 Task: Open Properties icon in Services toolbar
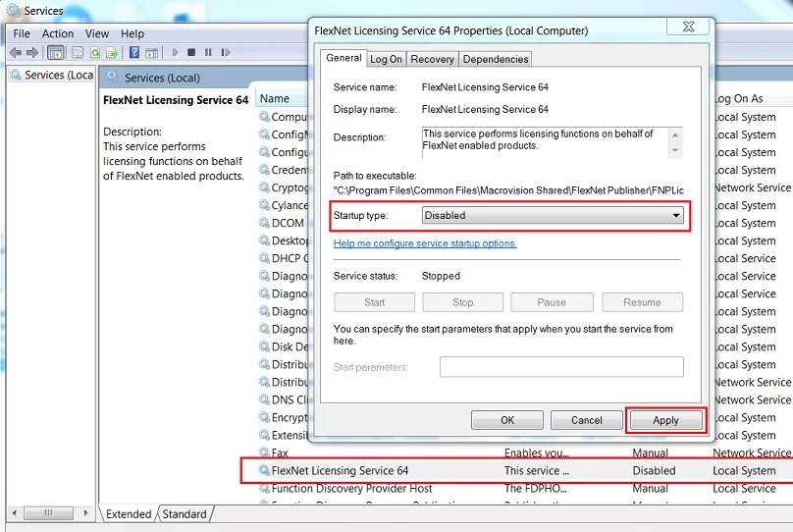[78, 52]
